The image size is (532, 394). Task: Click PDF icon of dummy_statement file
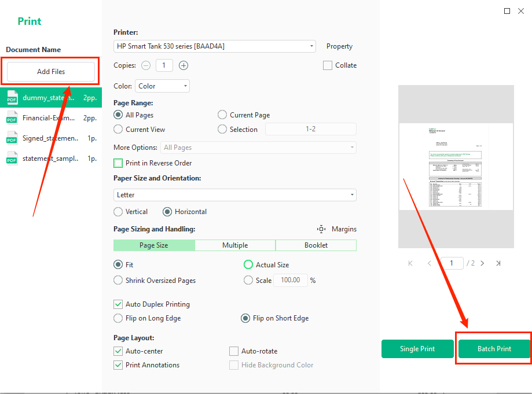click(x=12, y=98)
